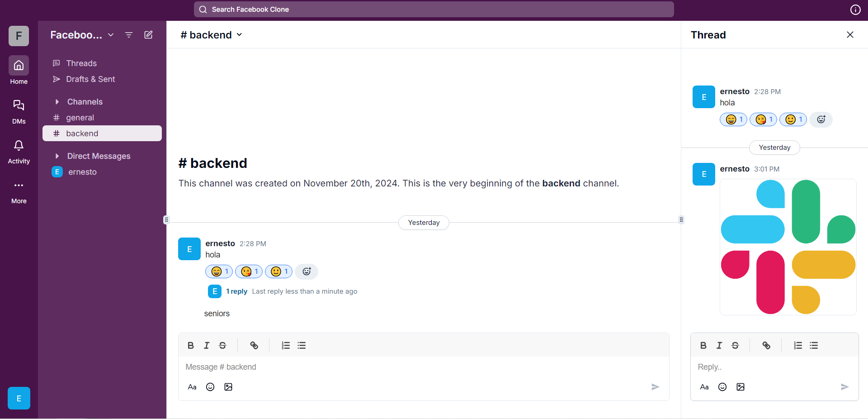Image resolution: width=868 pixels, height=419 pixels.
Task: Insert numbered list in channel composer
Action: (x=286, y=345)
